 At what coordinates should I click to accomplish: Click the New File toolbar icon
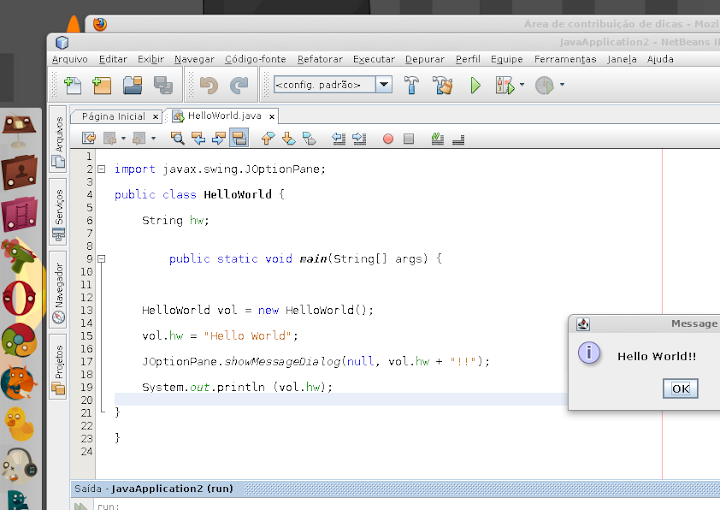72,86
